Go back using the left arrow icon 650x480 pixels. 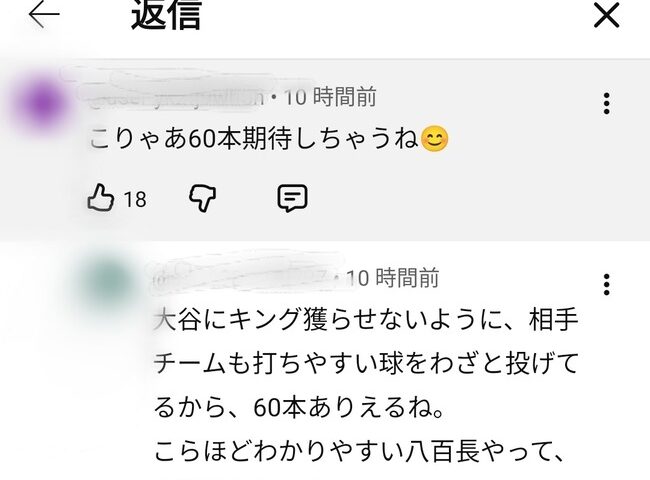coord(44,15)
